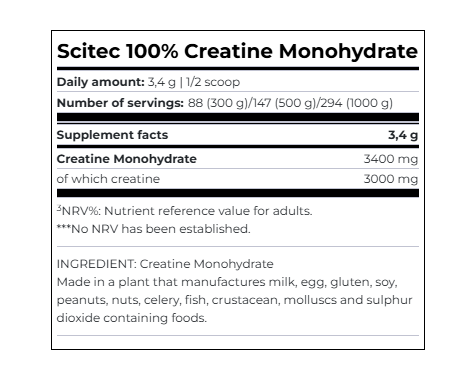Click the crustacean, molluscs allergen text line
The height and width of the screenshot is (373, 471).
tap(234, 300)
